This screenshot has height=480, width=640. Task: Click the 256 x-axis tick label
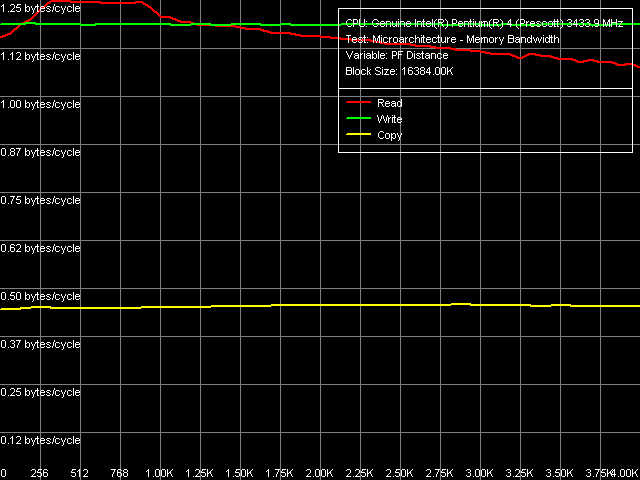pyautogui.click(x=40, y=473)
